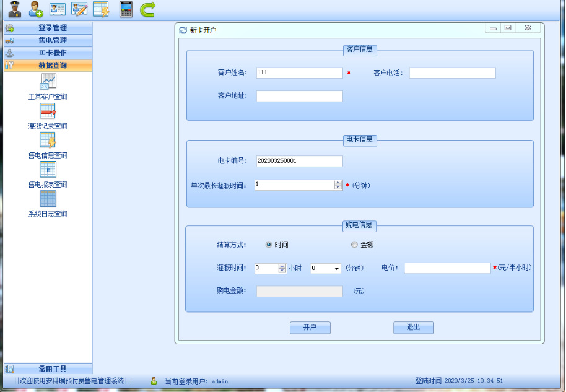
Task: Select the 金额 settlement radio button
Action: pyautogui.click(x=354, y=245)
